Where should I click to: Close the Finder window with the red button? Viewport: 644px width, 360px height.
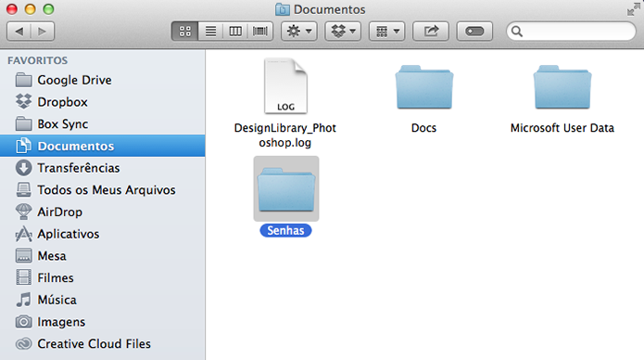click(12, 9)
